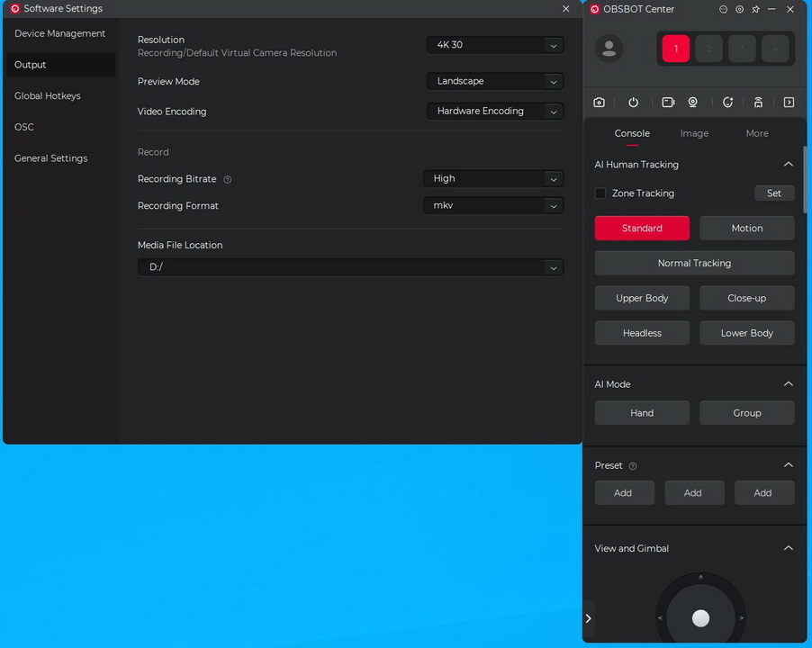The height and width of the screenshot is (648, 812).
Task: Enable the Zone Tracking checkbox
Action: point(600,193)
